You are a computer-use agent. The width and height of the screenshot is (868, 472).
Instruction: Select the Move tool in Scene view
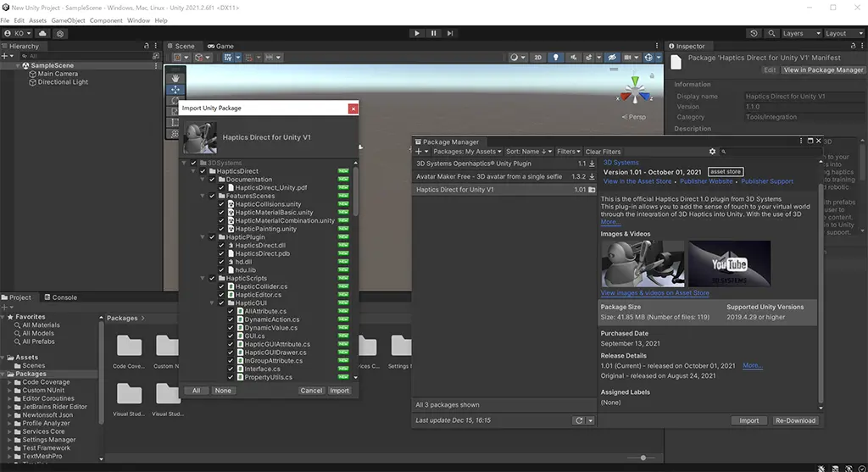(175, 89)
